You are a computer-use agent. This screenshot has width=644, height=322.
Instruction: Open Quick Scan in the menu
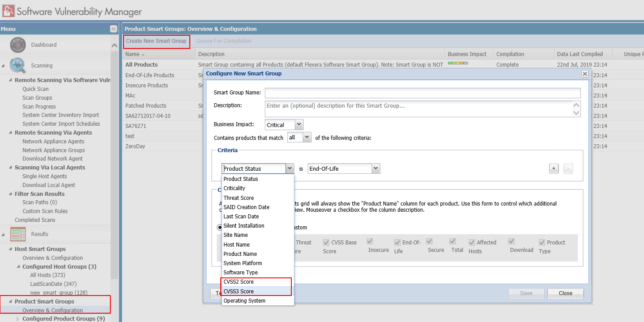(x=36, y=89)
